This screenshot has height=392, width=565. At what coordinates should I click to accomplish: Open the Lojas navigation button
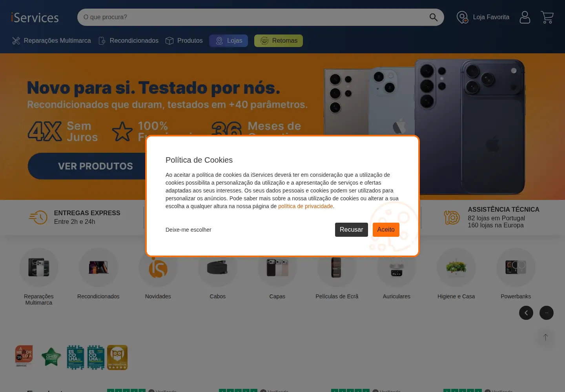(x=228, y=41)
